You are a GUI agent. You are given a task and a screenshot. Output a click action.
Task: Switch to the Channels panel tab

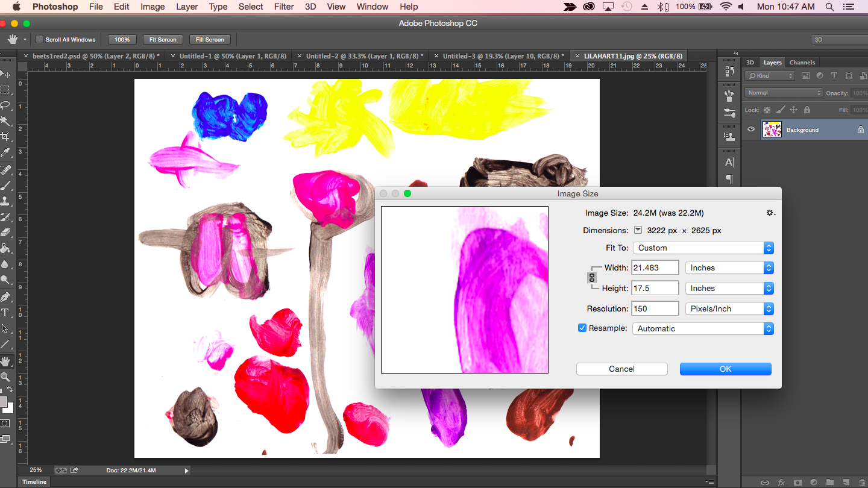(802, 63)
